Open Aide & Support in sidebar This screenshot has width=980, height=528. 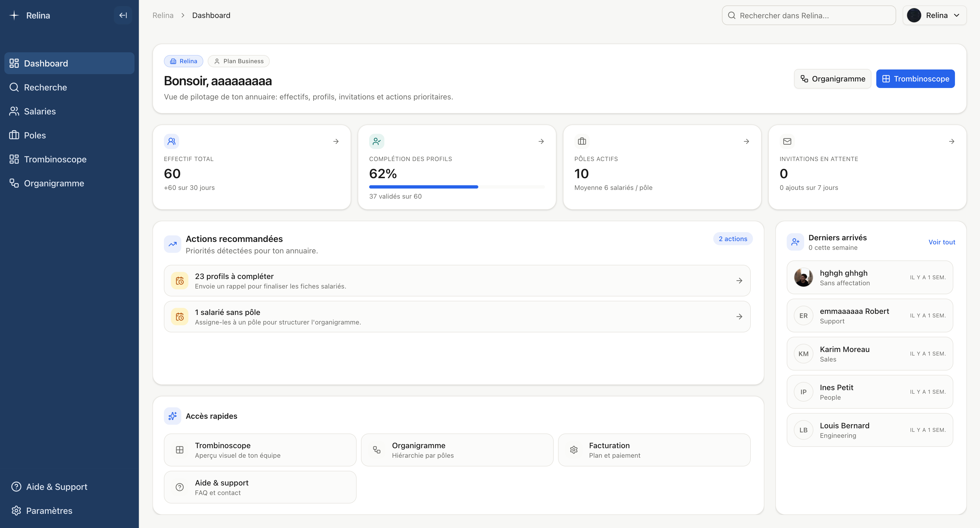pyautogui.click(x=69, y=487)
